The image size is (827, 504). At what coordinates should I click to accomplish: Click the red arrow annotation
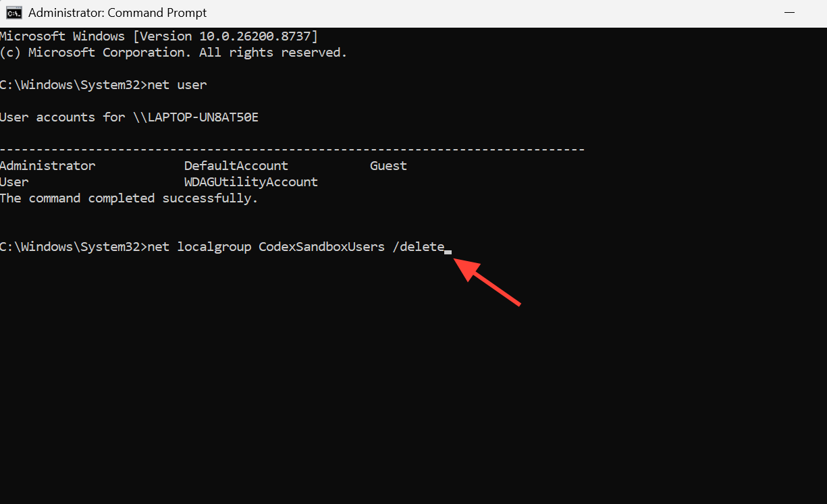[x=486, y=283]
